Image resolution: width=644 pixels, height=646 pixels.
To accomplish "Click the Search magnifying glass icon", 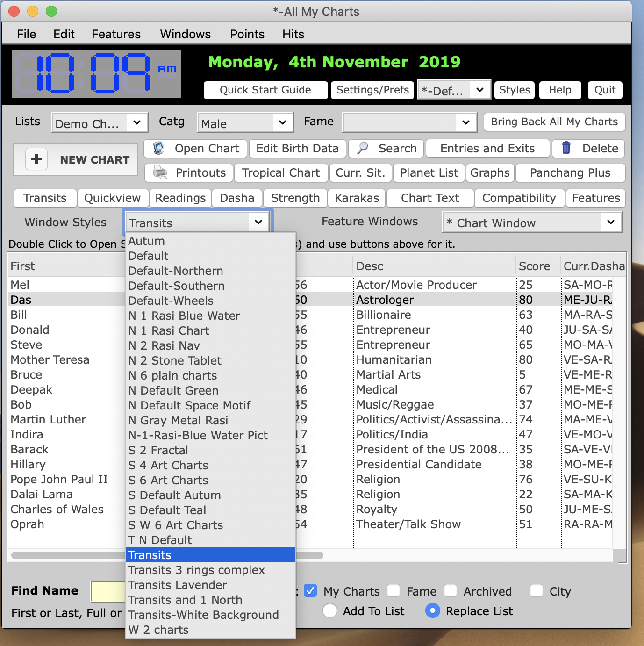I will [362, 148].
